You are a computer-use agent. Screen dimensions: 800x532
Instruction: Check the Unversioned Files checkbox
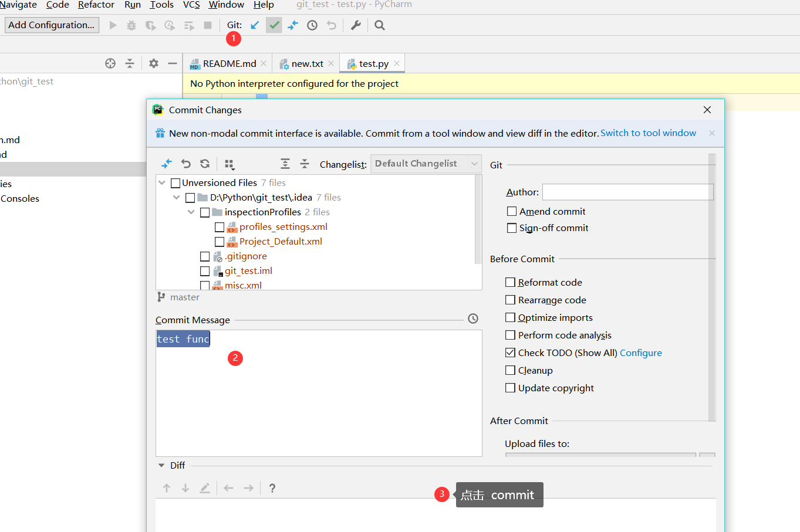point(175,183)
